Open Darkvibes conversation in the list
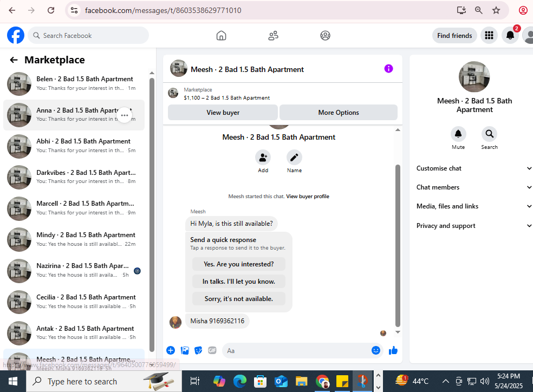 click(x=74, y=177)
